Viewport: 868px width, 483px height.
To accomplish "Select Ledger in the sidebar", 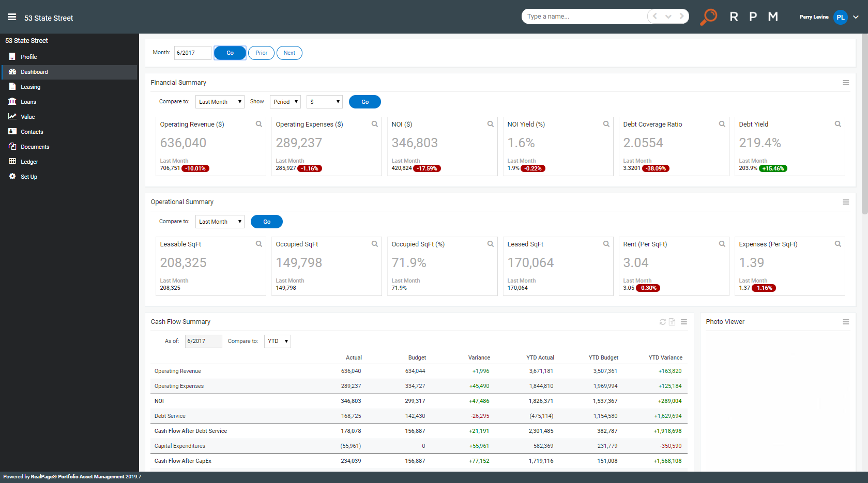I will click(x=29, y=162).
